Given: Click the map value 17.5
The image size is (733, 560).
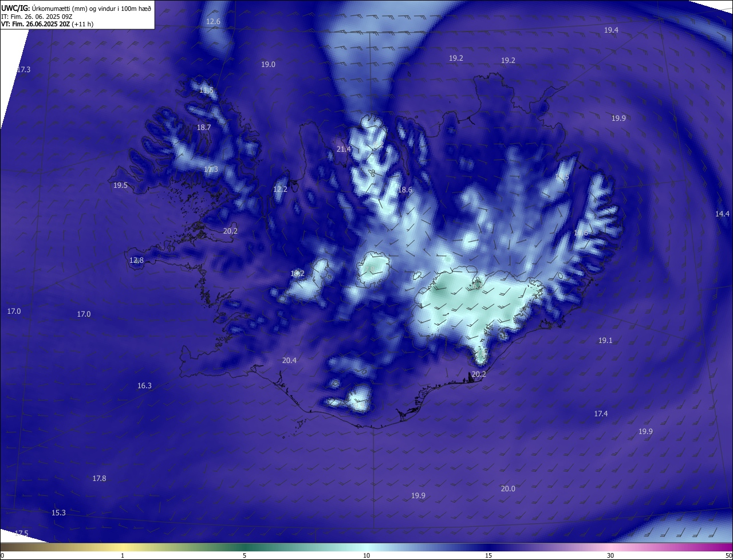Looking at the screenshot, I should point(21,533).
